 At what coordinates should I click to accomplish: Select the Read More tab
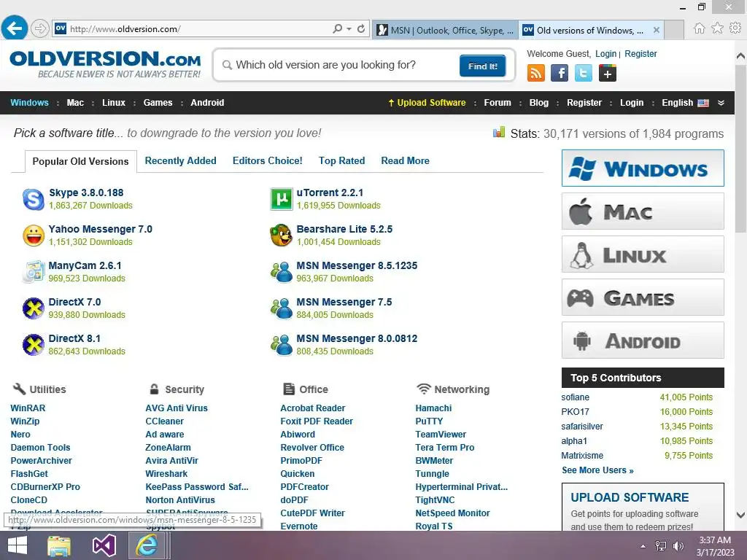[405, 161]
